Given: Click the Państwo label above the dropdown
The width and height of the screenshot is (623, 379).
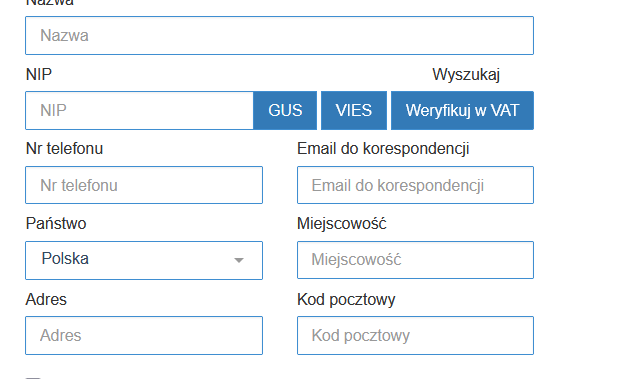Looking at the screenshot, I should point(56,223).
